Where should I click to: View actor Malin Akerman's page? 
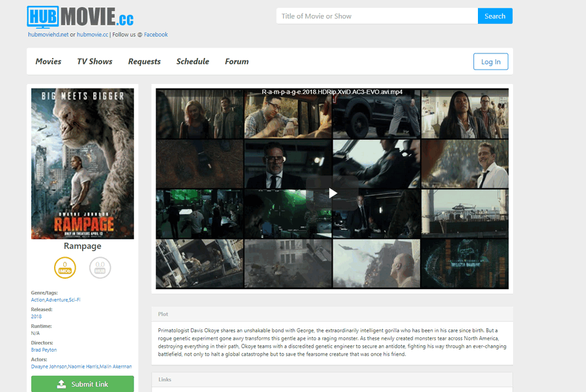click(x=115, y=367)
